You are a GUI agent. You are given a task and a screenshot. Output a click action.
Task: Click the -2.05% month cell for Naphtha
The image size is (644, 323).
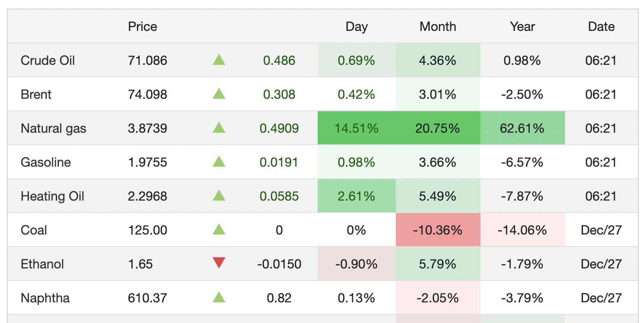tap(438, 298)
